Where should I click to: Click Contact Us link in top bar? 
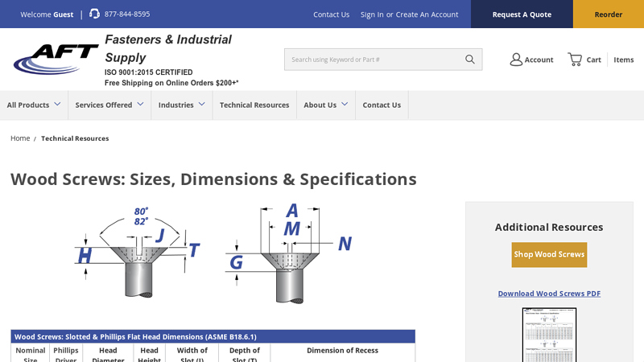click(331, 14)
